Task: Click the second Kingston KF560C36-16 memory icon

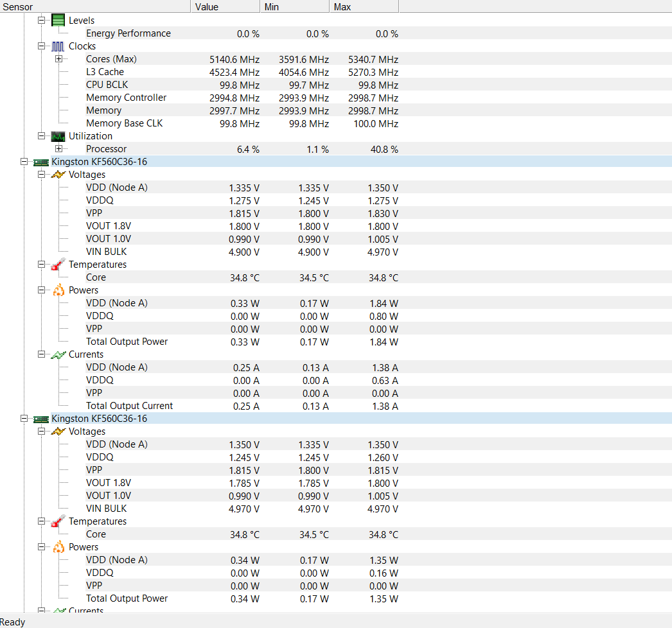Action: tap(40, 418)
